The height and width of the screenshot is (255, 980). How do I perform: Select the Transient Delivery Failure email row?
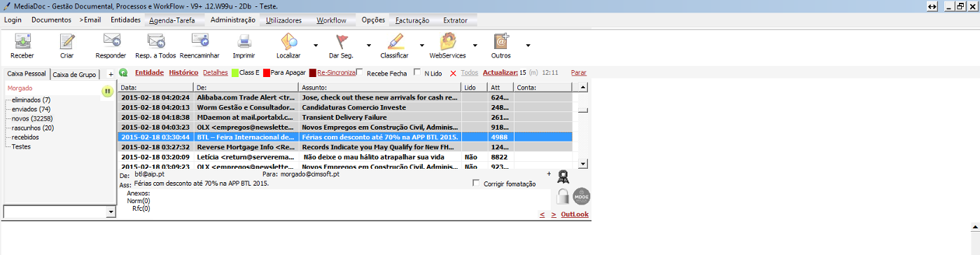coord(344,118)
